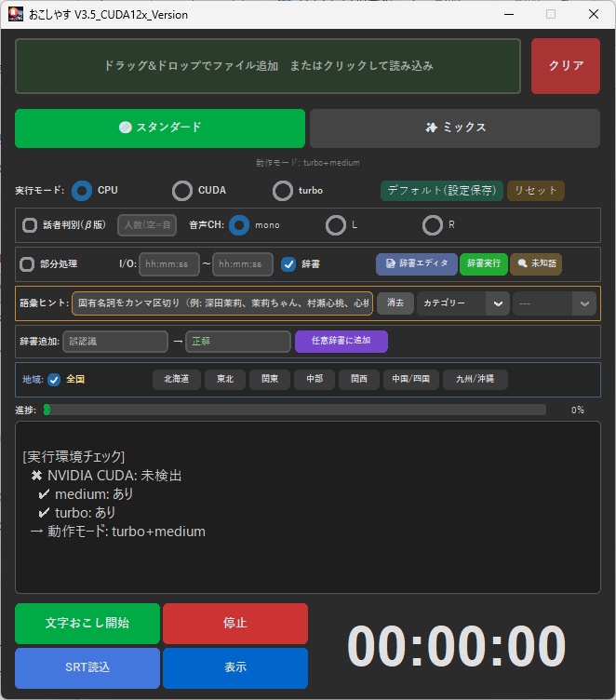The height and width of the screenshot is (700, 616).
Task: Select the 東北 region button
Action: pyautogui.click(x=225, y=380)
